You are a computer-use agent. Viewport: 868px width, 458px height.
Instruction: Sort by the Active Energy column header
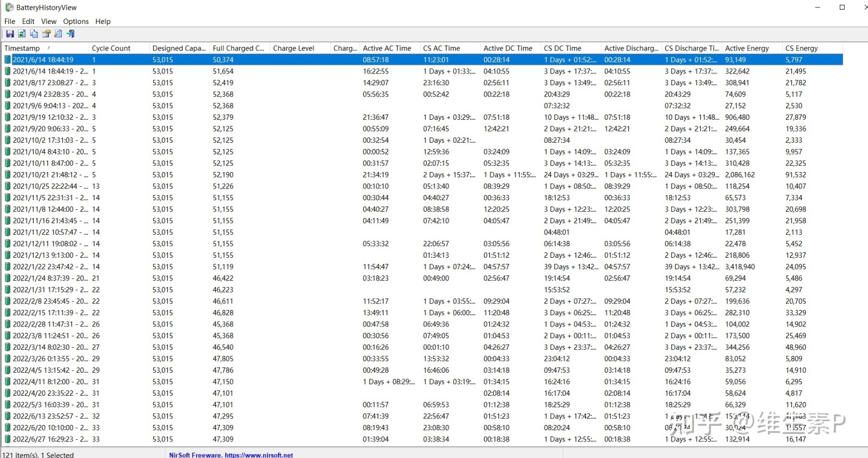point(752,48)
